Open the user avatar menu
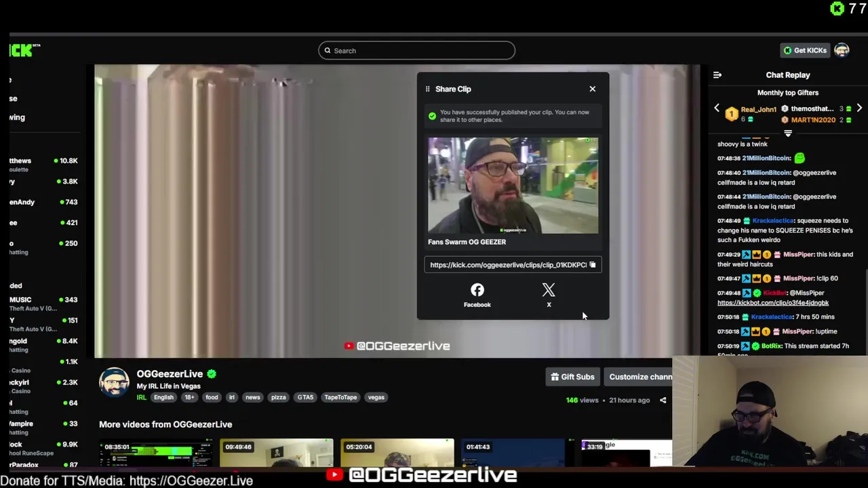 (x=842, y=50)
